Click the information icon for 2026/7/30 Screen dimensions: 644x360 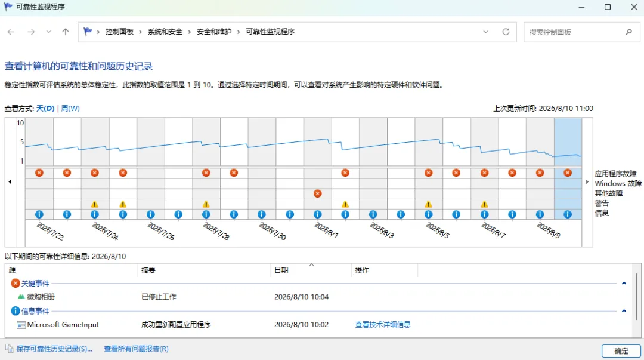(262, 214)
